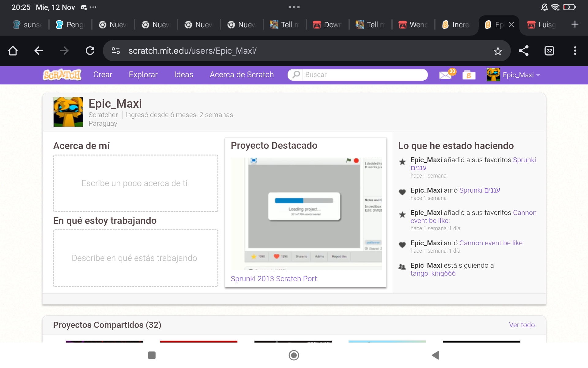Open the Scratch messages envelope icon
588x368 pixels.
[x=445, y=75]
